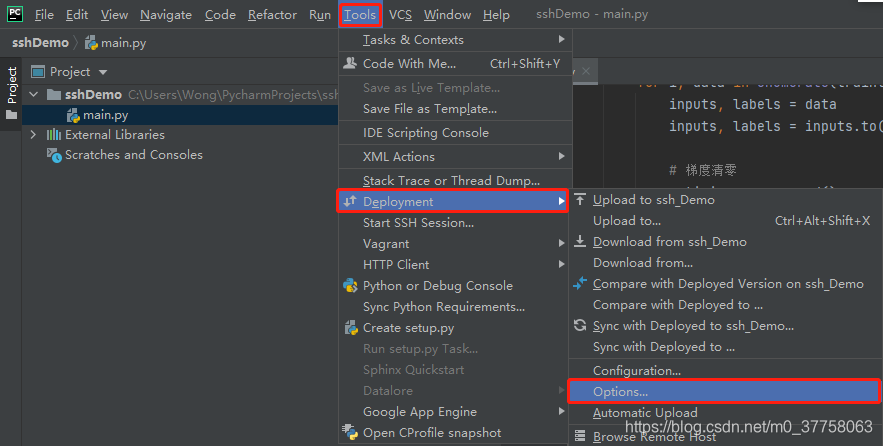Choose Download from... item
Screen dimensions: 883x446
[725, 262]
